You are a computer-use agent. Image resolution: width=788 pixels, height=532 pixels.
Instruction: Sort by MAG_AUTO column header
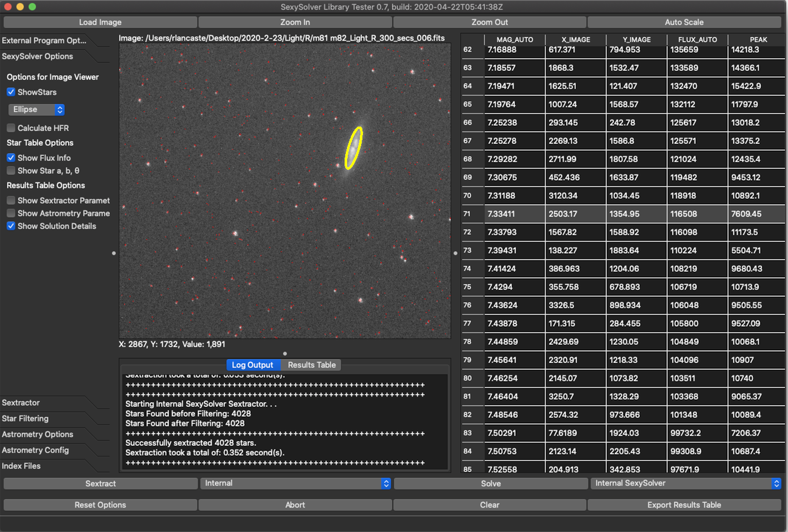click(515, 40)
